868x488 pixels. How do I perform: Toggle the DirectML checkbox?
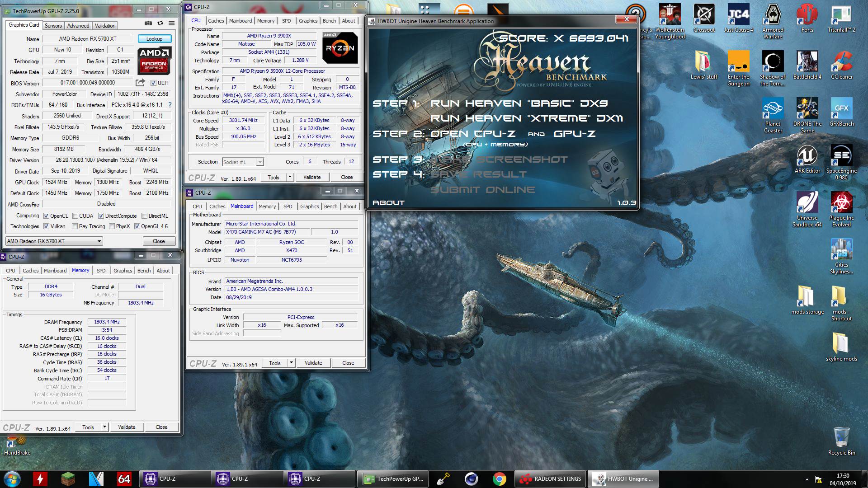click(144, 216)
